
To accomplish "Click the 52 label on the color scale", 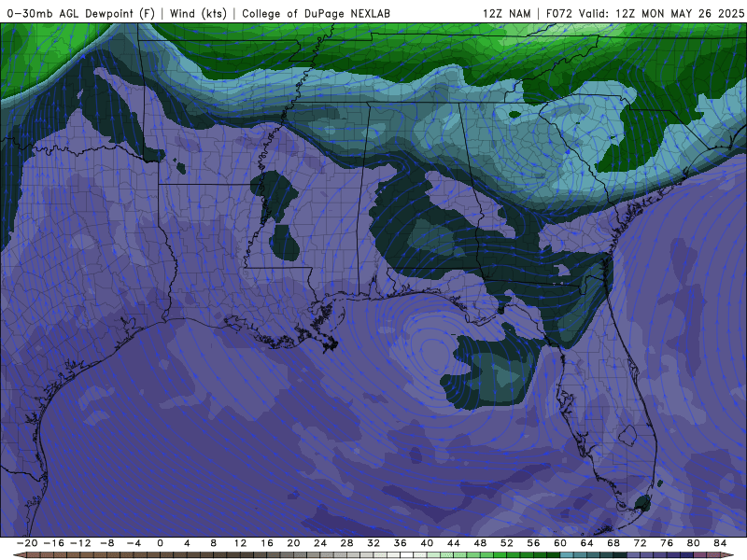I will click(507, 543).
